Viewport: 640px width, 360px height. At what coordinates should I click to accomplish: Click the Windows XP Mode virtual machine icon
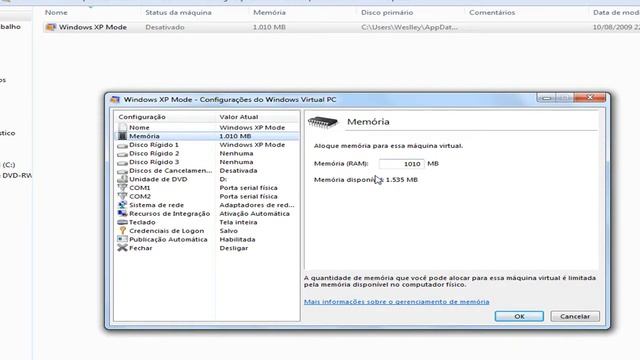[x=51, y=27]
